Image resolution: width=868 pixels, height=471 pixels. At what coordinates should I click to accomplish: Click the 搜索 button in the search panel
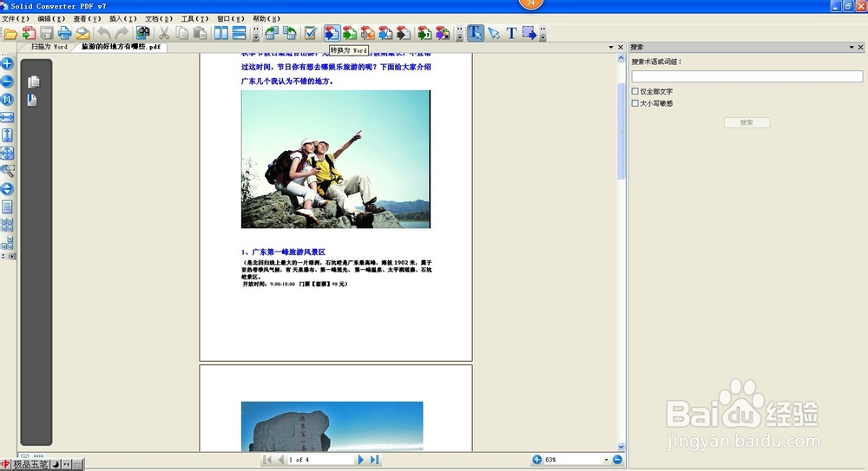click(x=746, y=122)
